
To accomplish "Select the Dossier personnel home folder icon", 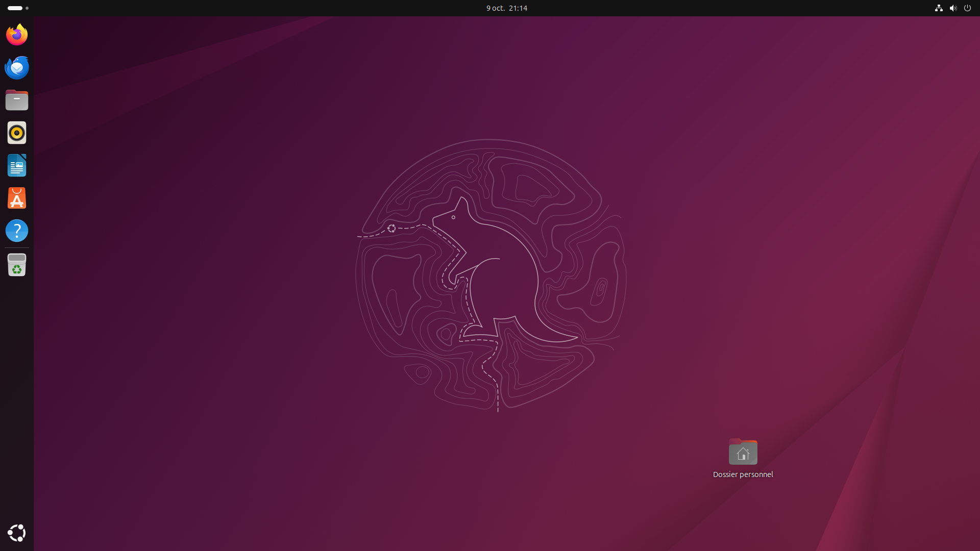I will [743, 452].
